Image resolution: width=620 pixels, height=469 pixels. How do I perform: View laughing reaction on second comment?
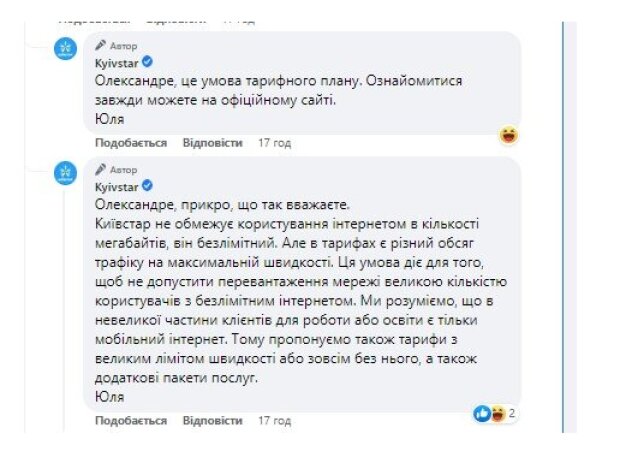point(498,414)
